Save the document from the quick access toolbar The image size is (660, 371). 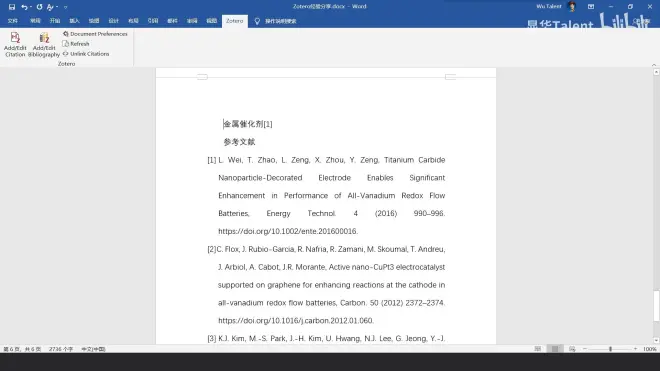coord(12,7)
